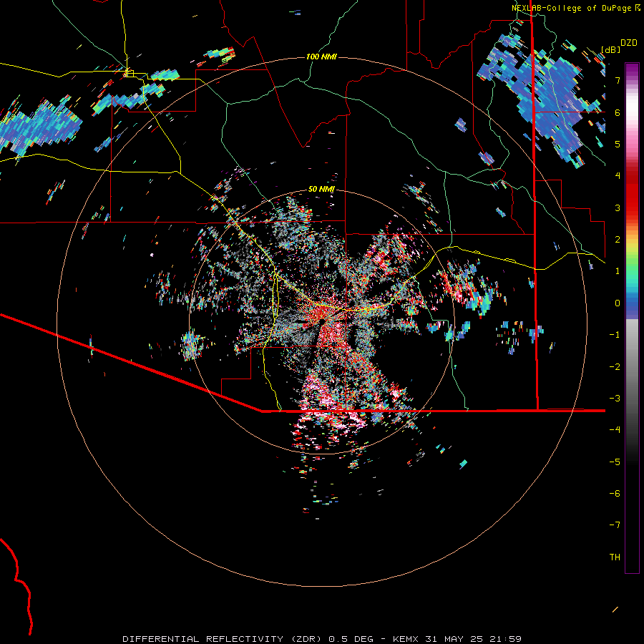Click the "[dB]" unit label
Viewport: 644px width, 644px height.
coord(611,49)
